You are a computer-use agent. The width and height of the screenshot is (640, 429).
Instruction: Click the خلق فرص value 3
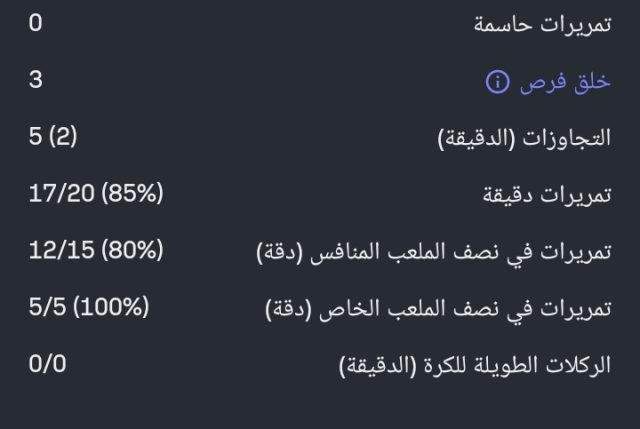click(36, 79)
